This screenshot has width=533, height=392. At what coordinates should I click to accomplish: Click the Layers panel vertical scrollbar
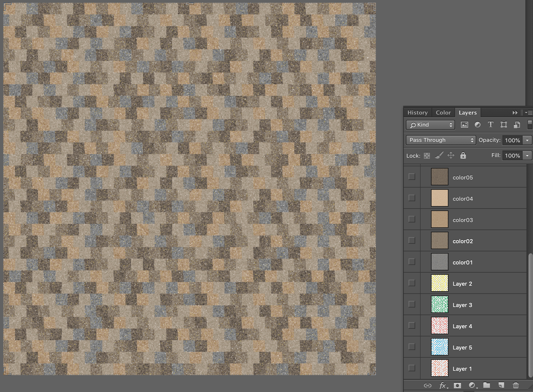(530, 315)
